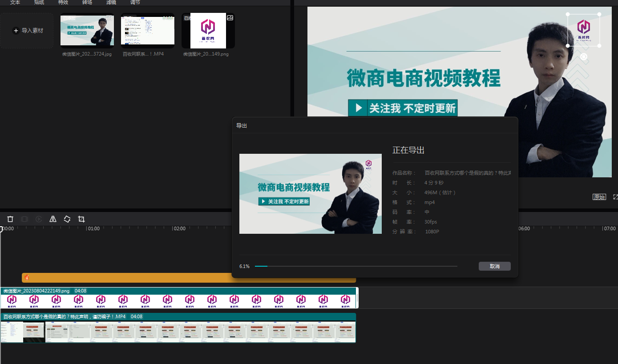This screenshot has width=618, height=364.
Task: Click the mirror flip icon
Action: pos(53,219)
